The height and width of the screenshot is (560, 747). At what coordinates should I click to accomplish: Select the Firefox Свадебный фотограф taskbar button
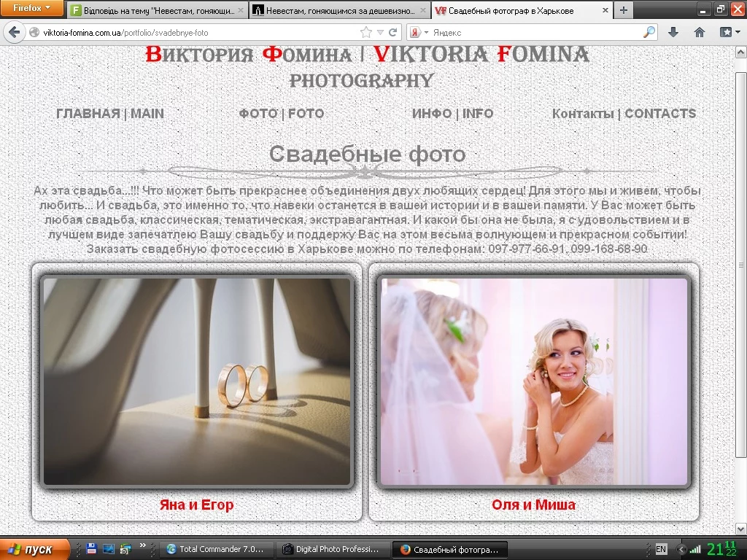coord(450,549)
